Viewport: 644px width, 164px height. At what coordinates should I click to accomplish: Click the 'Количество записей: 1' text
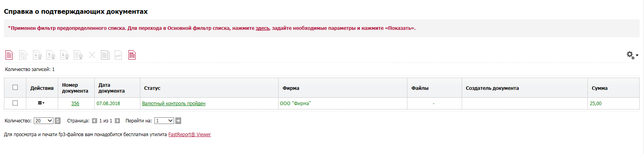point(30,69)
